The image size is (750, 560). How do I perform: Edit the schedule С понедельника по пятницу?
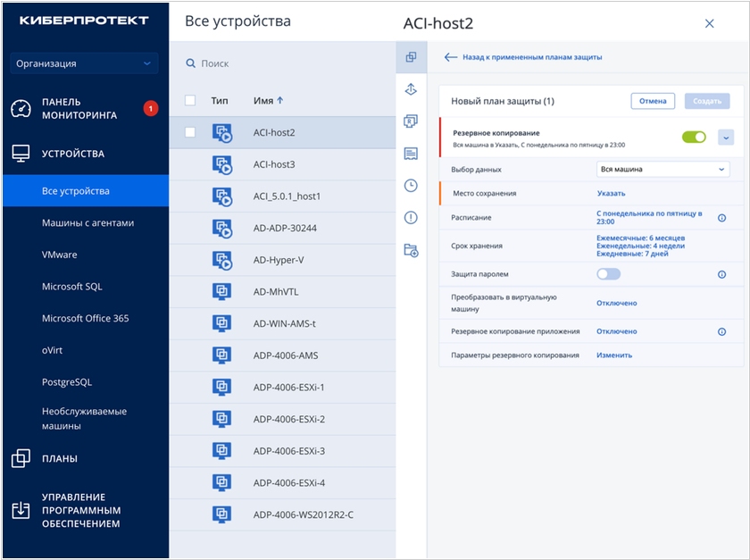tap(649, 217)
